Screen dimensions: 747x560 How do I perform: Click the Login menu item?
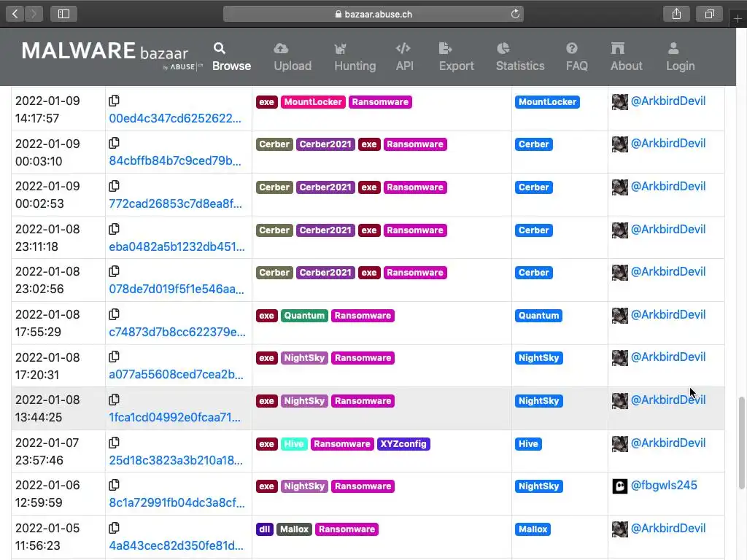click(x=680, y=57)
